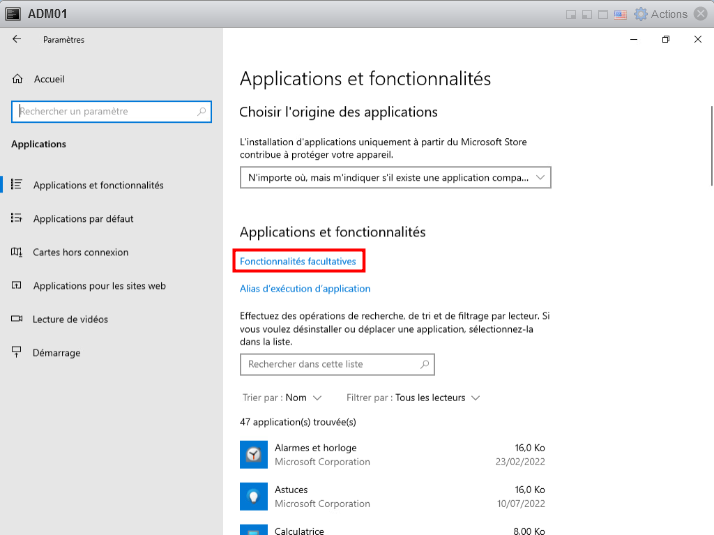Screen dimensions: 714x535
Task: Click the back arrow in Paramètres
Action: (16, 39)
